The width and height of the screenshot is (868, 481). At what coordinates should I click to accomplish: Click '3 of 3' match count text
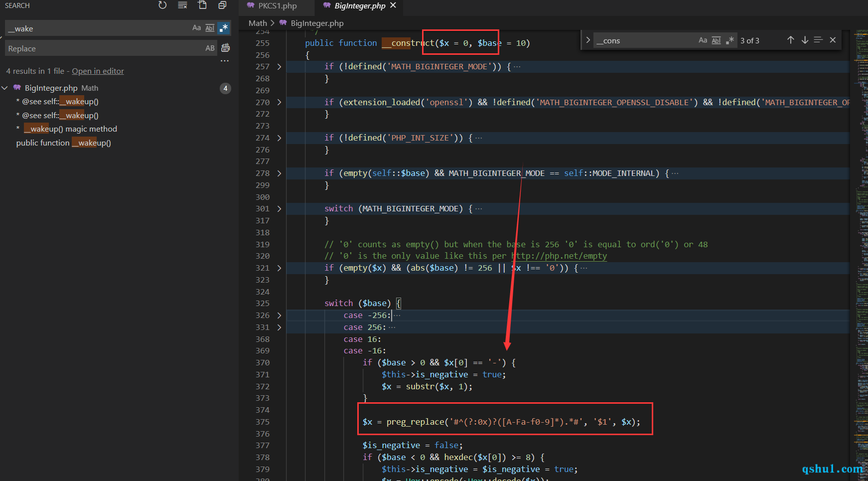[x=749, y=41]
